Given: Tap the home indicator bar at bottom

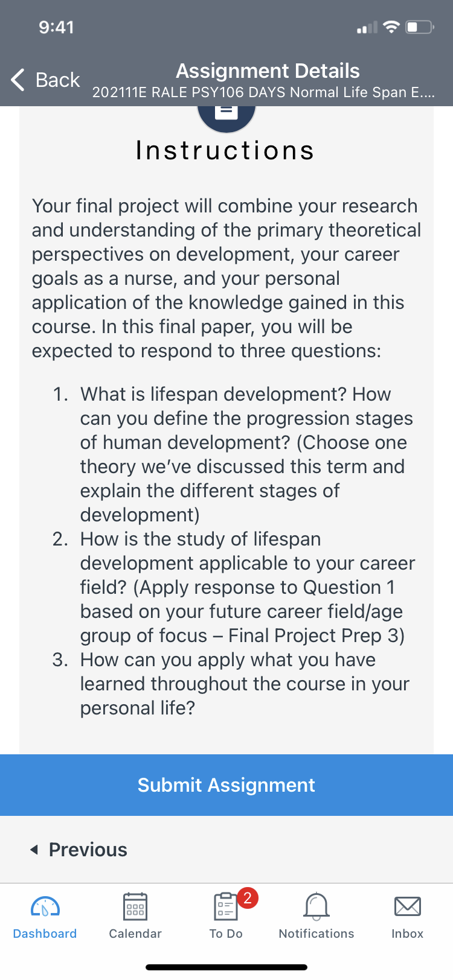Looking at the screenshot, I should tap(226, 967).
